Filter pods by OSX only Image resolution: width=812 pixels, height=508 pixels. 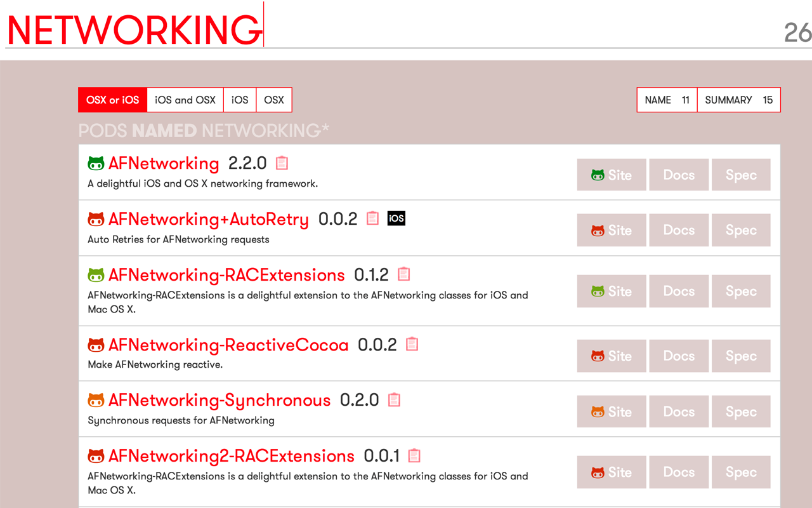click(x=274, y=100)
